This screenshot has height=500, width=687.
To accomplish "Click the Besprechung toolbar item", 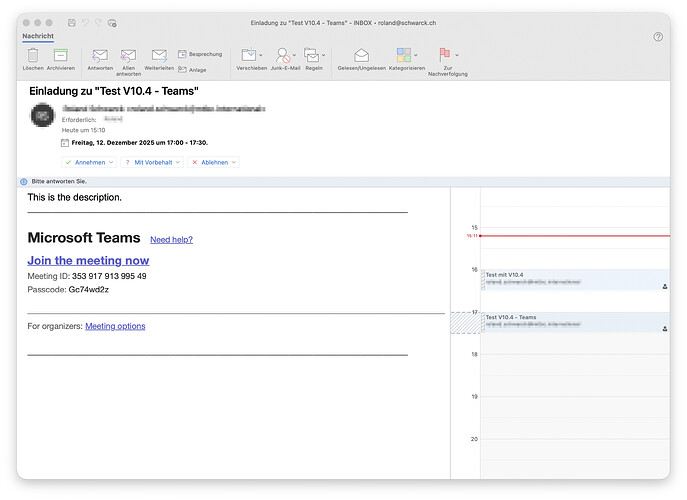I will tap(200, 54).
